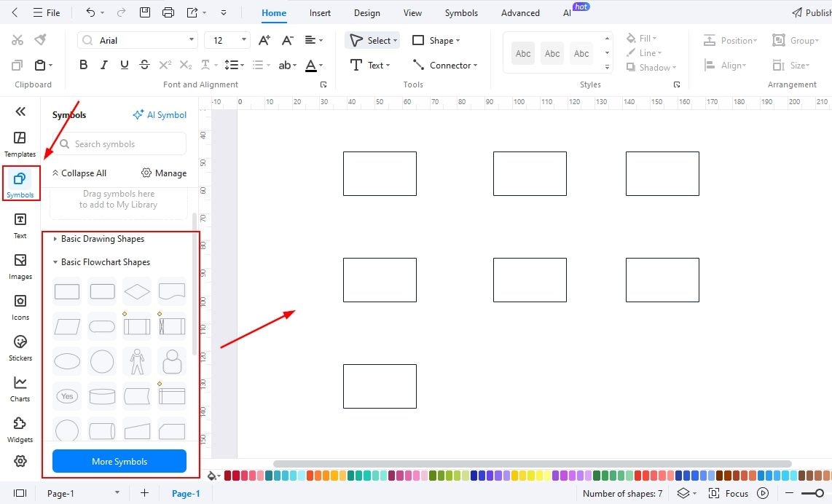
Task: Switch to the Insert ribbon tab
Action: coord(320,12)
